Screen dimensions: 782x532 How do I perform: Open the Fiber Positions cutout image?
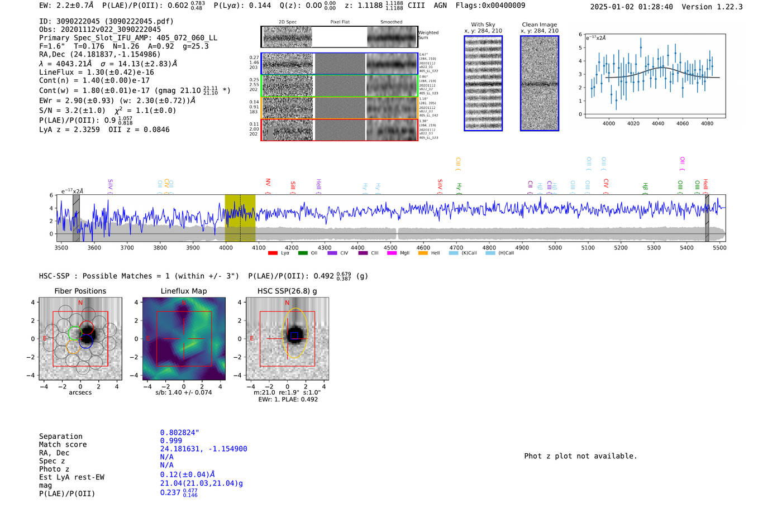pyautogui.click(x=80, y=339)
